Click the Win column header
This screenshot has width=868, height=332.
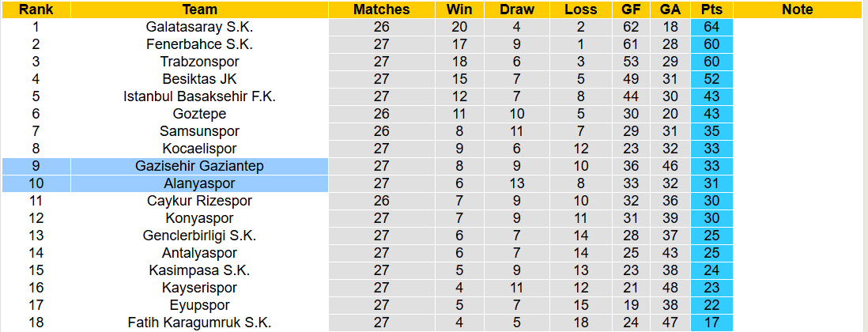coord(459,9)
